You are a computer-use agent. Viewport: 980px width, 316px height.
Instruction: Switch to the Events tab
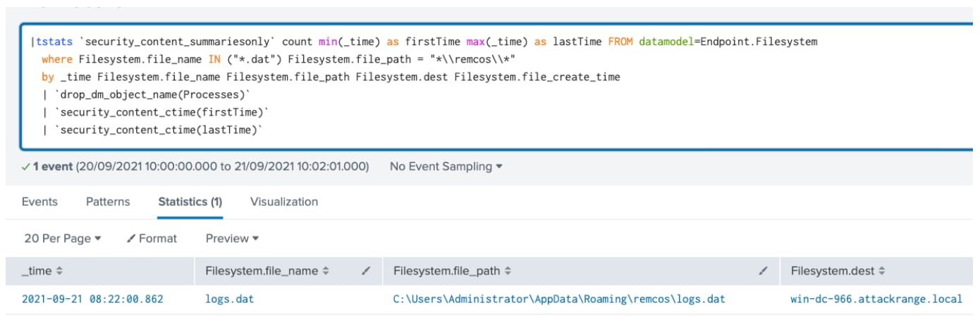(39, 202)
